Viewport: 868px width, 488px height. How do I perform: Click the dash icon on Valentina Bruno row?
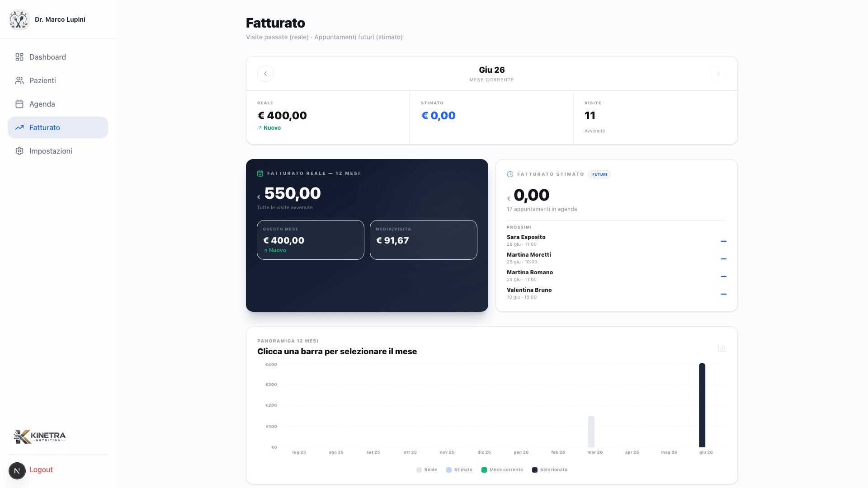click(723, 294)
